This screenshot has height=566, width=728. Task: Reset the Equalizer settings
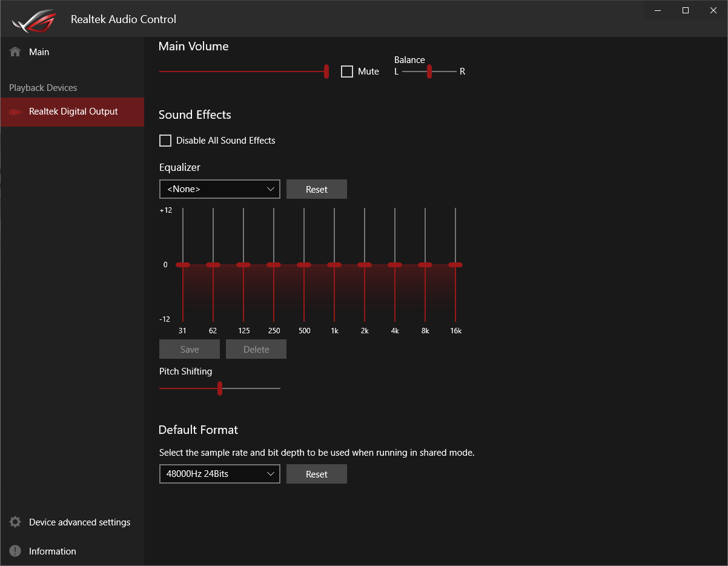click(316, 188)
